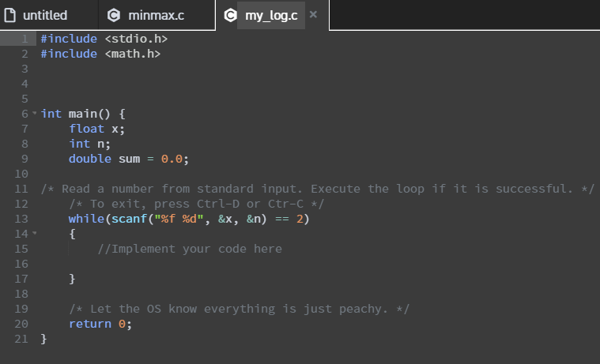Click line number 1 in the gutter

[25, 39]
